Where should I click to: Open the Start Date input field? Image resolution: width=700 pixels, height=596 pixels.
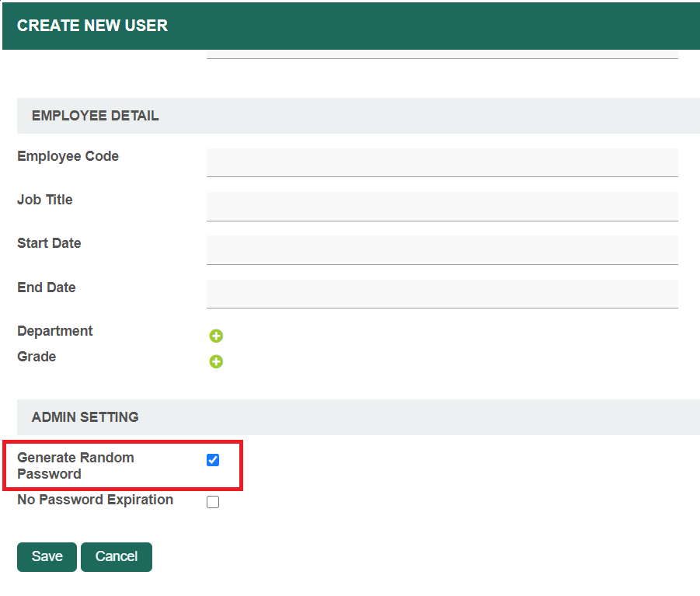coord(442,250)
